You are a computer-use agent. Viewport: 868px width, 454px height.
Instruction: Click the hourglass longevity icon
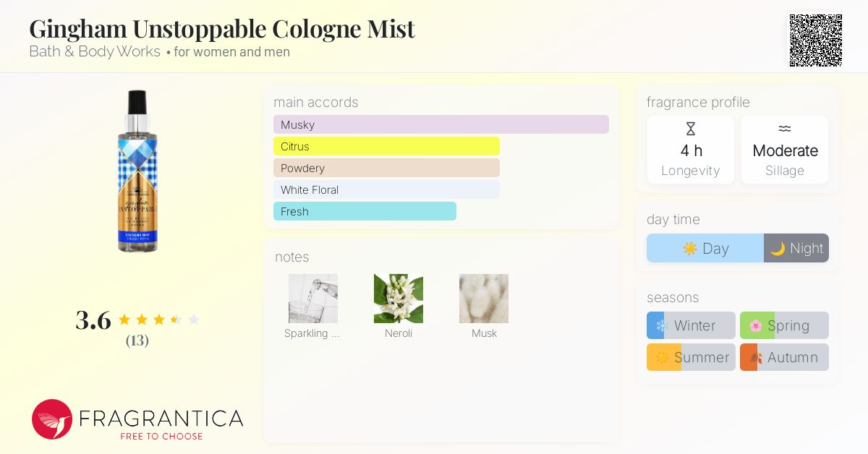[691, 129]
